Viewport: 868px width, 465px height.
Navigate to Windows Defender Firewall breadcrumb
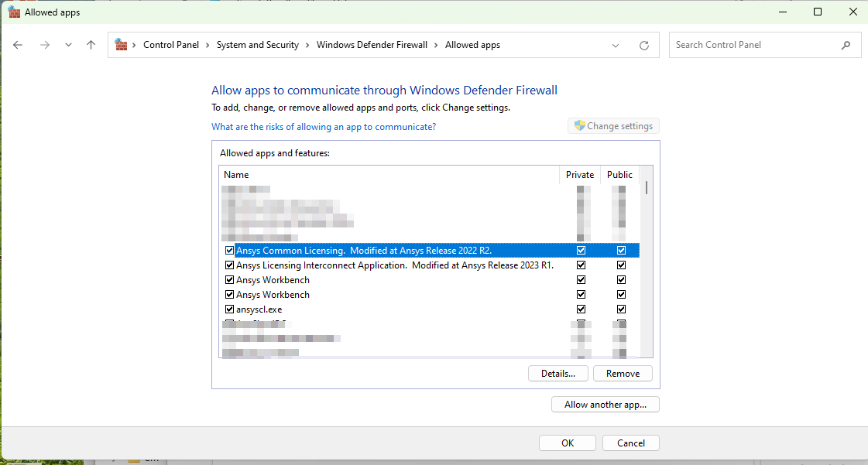[x=372, y=45]
